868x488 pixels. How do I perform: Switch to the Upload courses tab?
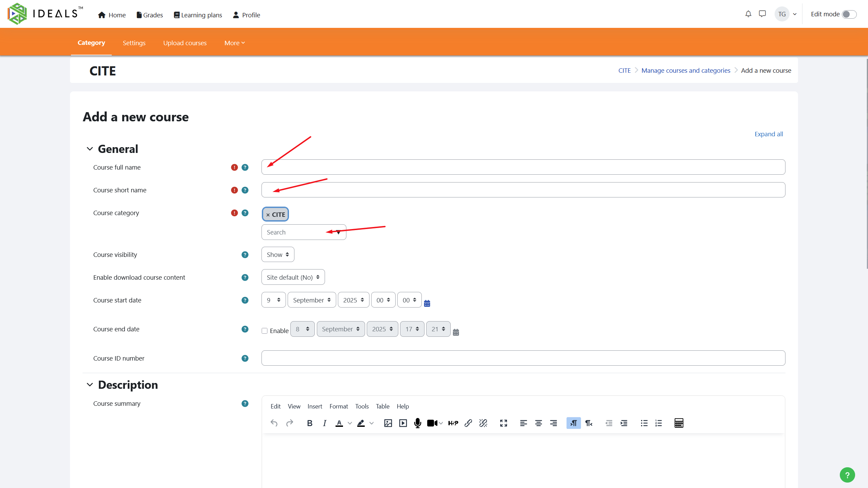click(185, 43)
